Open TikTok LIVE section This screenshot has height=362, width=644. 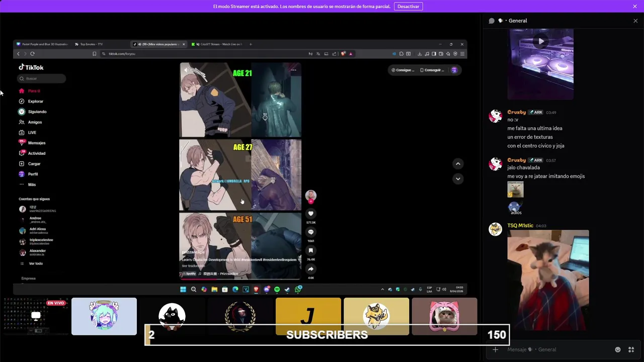click(x=28, y=133)
